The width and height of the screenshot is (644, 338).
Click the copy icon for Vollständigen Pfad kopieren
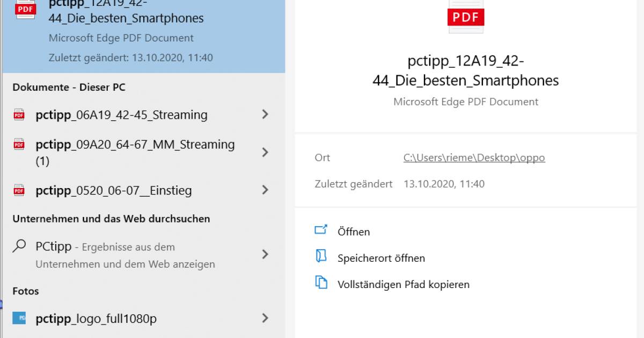click(321, 283)
